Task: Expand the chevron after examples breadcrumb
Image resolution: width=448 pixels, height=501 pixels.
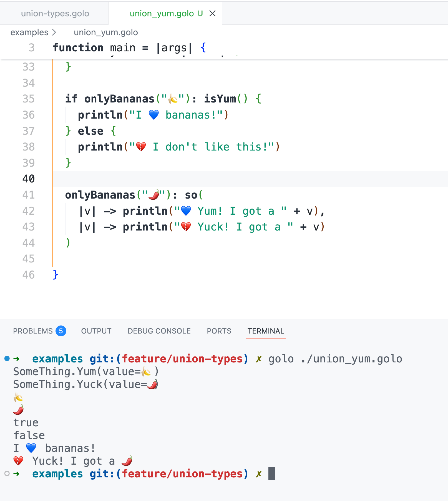Action: [54, 32]
